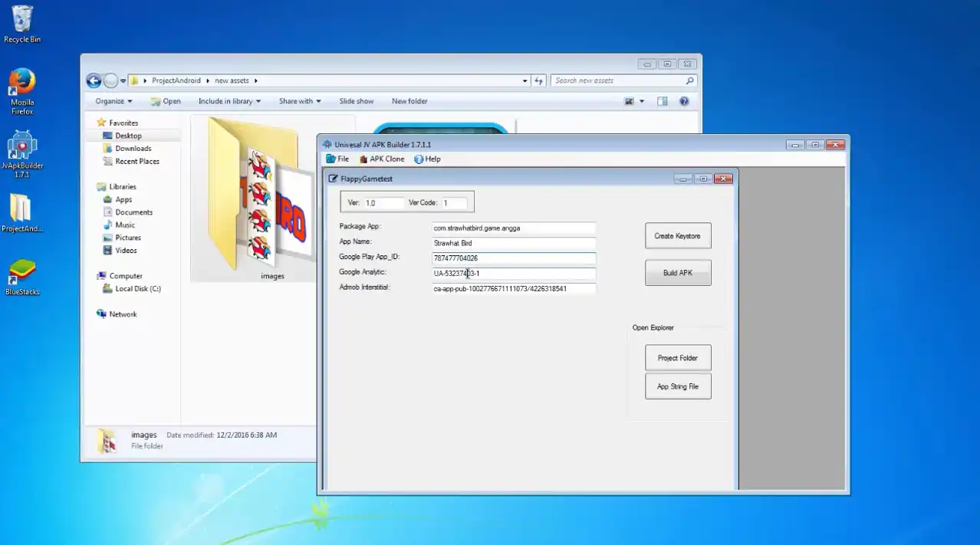Open the Include in library dropdown
The width and height of the screenshot is (980, 545).
click(229, 101)
